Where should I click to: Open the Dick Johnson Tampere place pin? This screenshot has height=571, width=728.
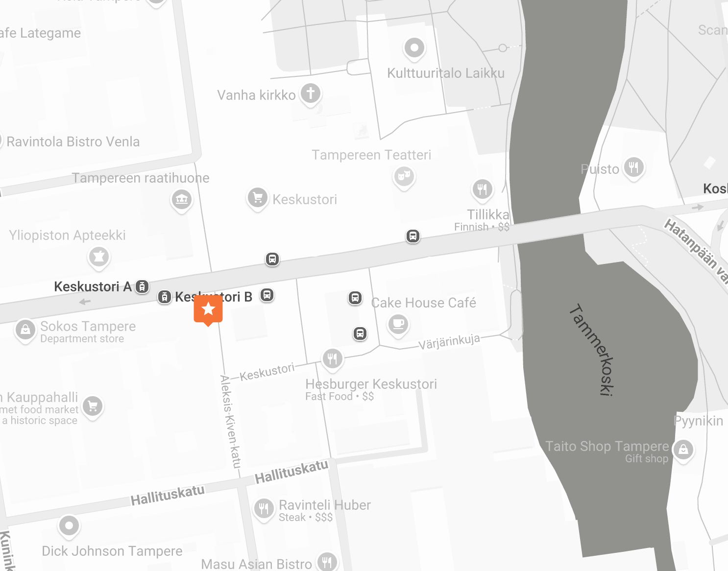[69, 526]
